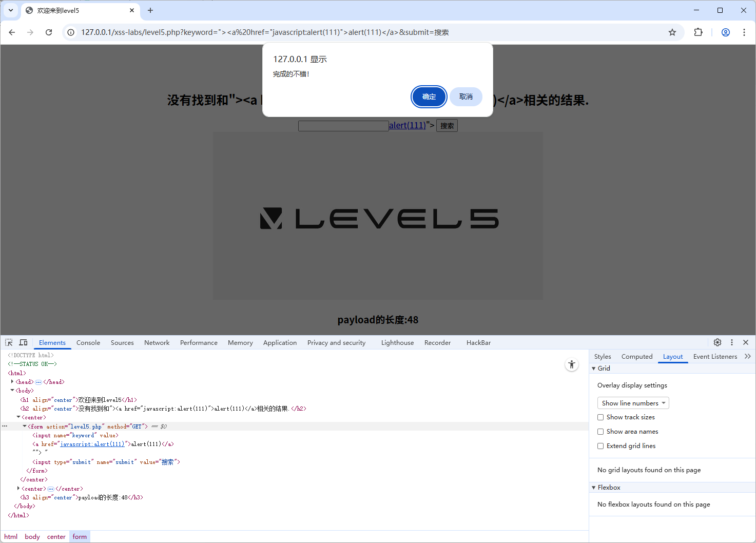The image size is (756, 543).
Task: Open the Extensions puzzle icon
Action: pyautogui.click(x=698, y=32)
